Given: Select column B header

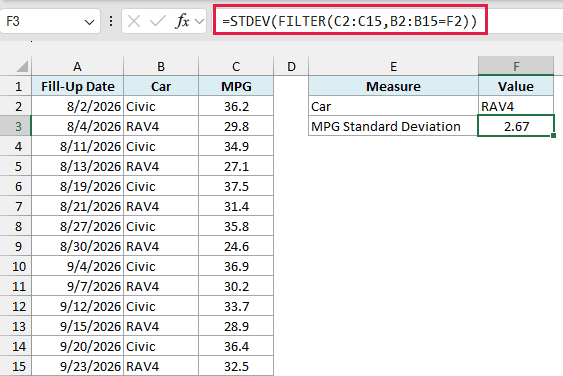Looking at the screenshot, I should tap(161, 66).
